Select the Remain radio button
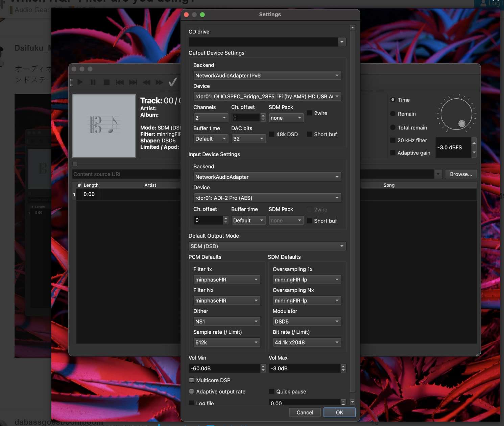The height and width of the screenshot is (426, 504). point(393,114)
